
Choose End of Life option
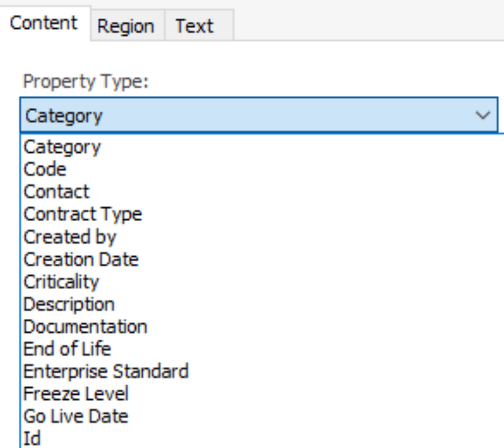pos(67,349)
